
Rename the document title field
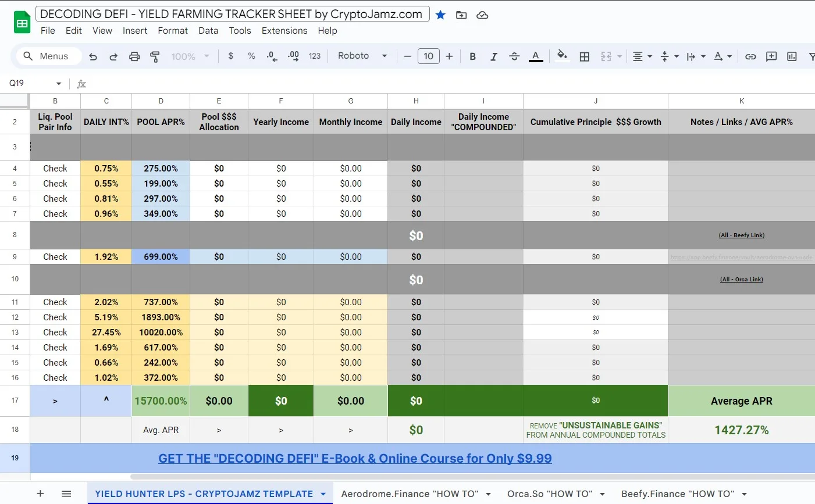[x=232, y=15]
